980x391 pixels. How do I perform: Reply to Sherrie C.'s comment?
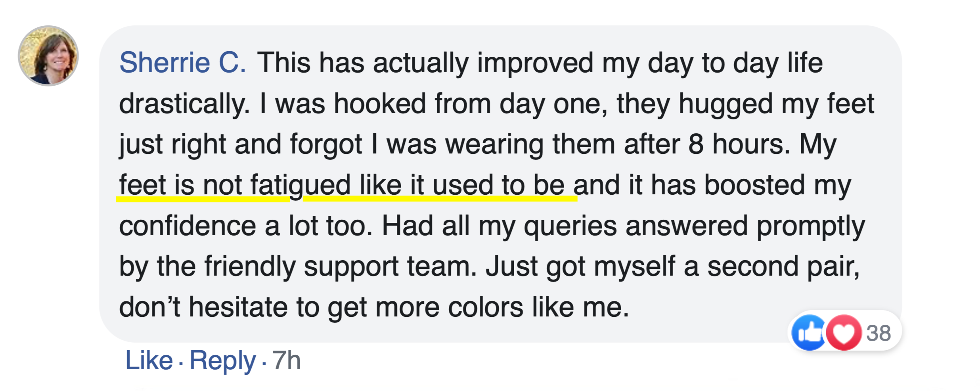[223, 360]
